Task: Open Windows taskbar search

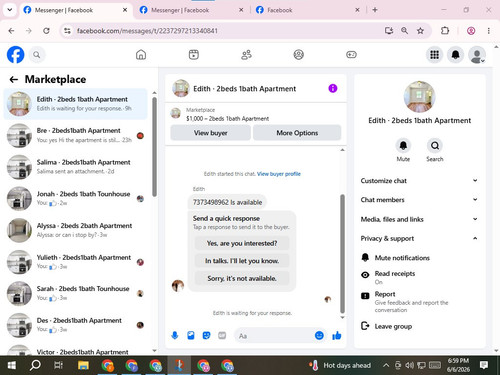Action: point(35,365)
